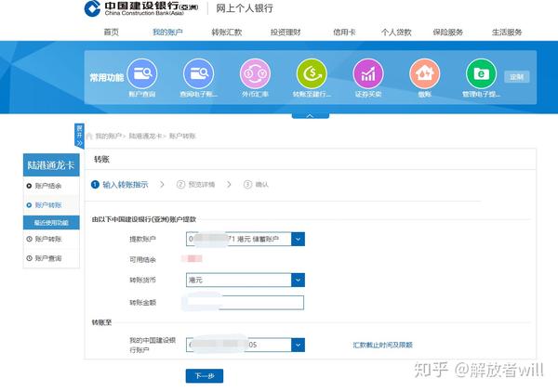
Task: Click step 2 预览详情
Action: point(195,185)
